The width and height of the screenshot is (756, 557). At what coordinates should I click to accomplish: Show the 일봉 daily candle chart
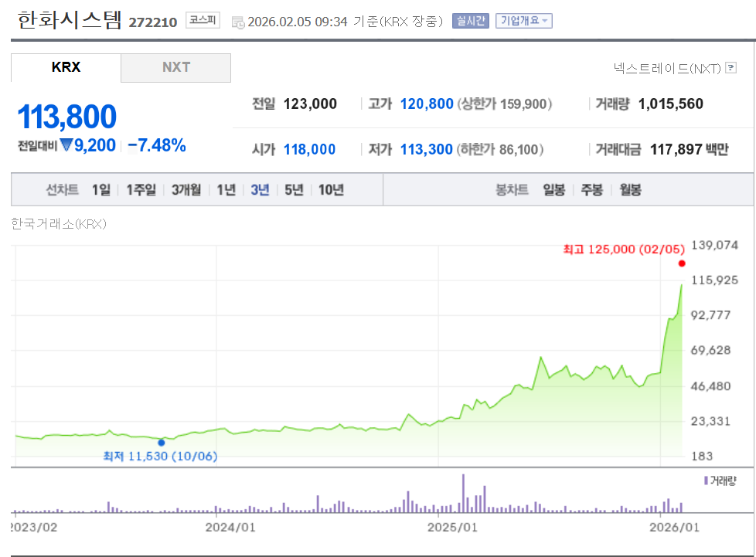[x=554, y=190]
